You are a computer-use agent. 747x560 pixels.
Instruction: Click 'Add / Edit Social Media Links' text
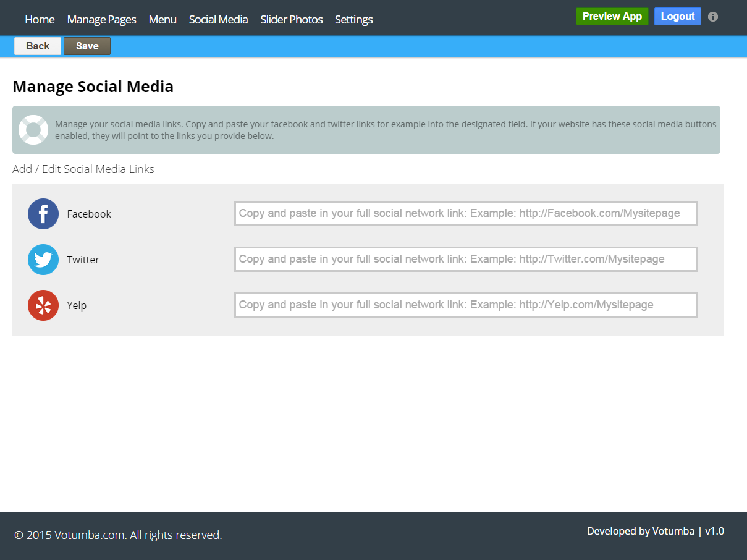[x=83, y=169]
